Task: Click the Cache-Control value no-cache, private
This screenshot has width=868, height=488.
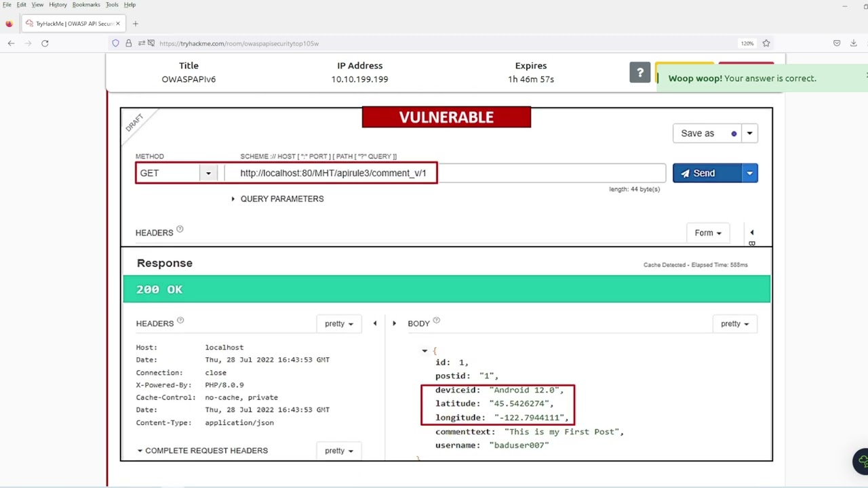Action: 241,397
